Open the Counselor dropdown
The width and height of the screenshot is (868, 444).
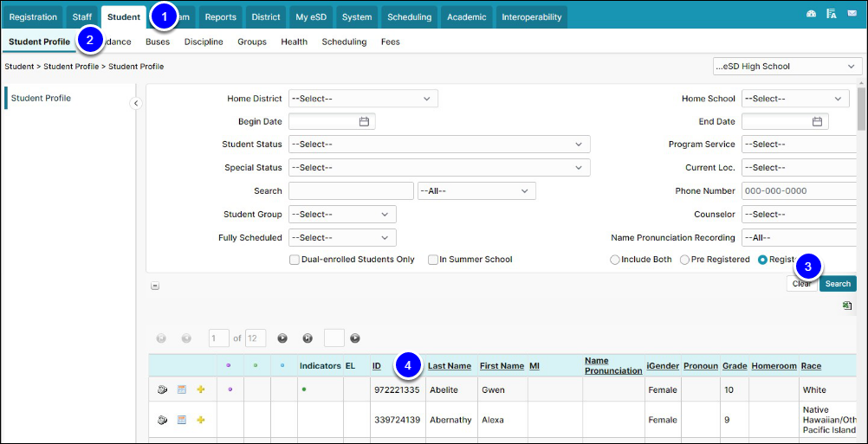click(800, 214)
